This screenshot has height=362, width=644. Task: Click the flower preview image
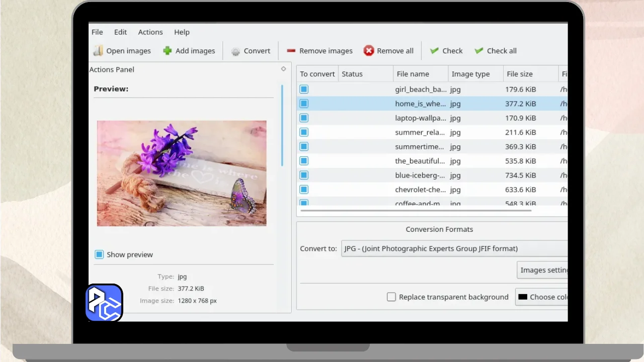pyautogui.click(x=182, y=173)
